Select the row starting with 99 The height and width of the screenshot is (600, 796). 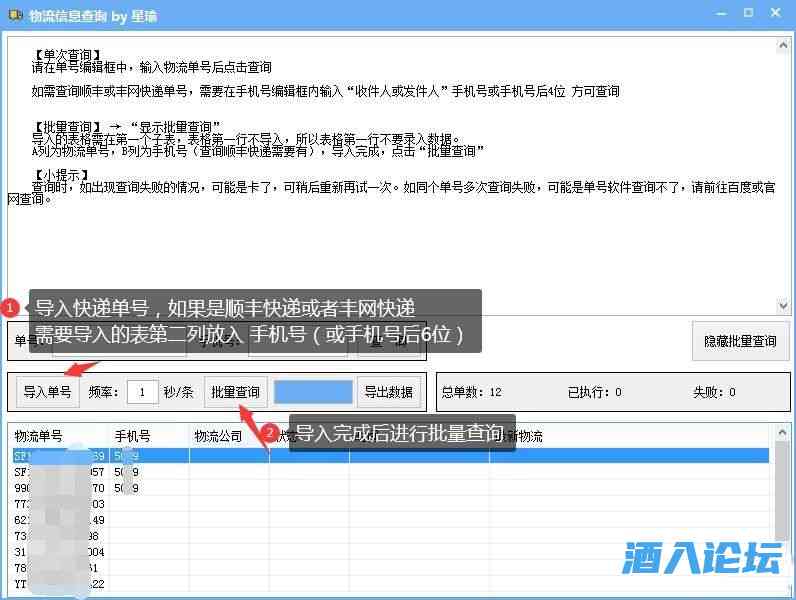point(390,488)
